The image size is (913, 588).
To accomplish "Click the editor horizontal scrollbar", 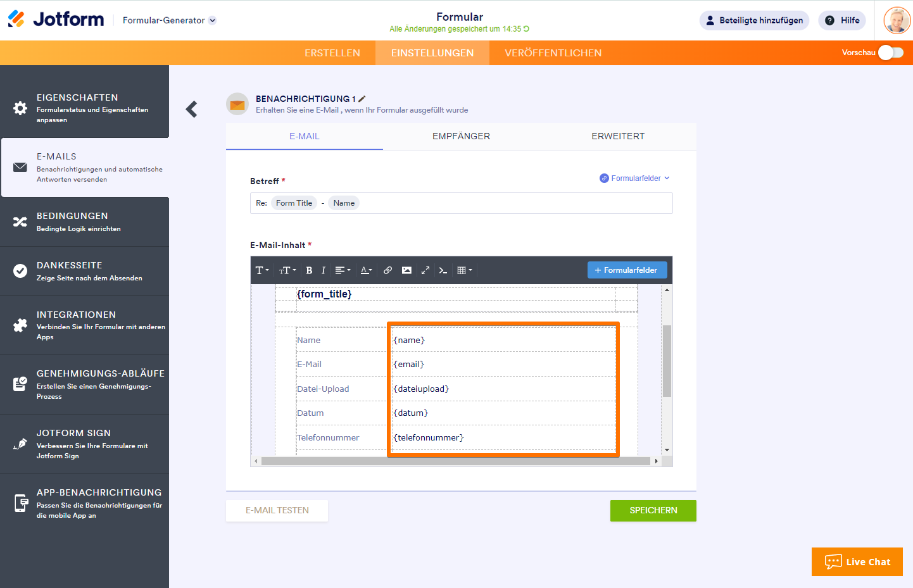I will pyautogui.click(x=456, y=461).
